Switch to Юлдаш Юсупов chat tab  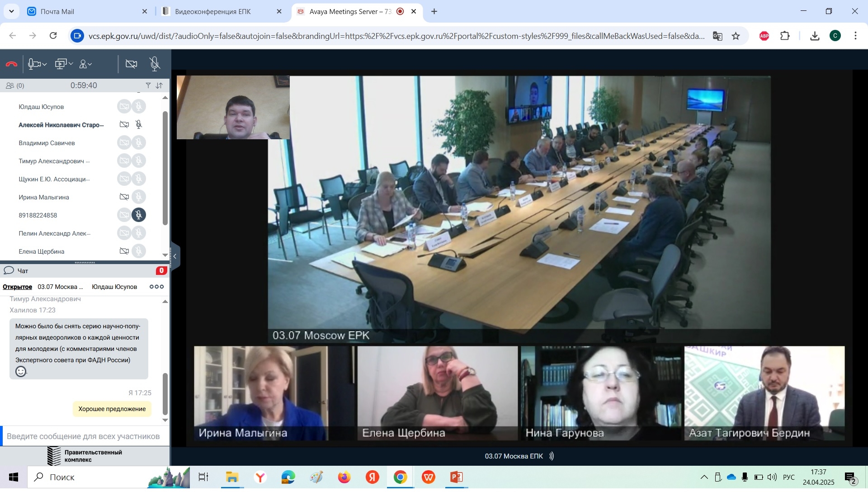tap(114, 287)
